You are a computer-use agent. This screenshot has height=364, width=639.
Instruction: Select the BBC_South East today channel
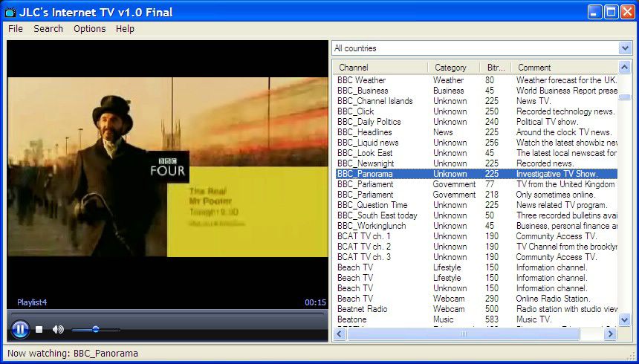[x=476, y=215]
